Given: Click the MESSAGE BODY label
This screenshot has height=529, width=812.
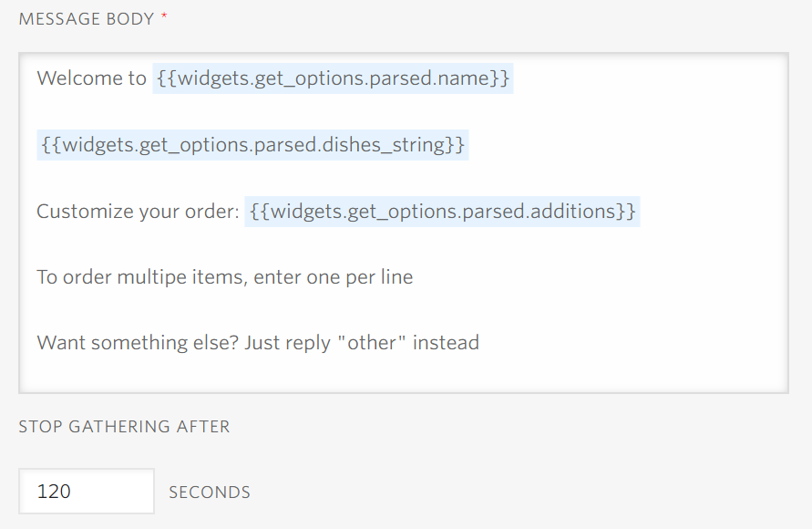Looking at the screenshot, I should click(87, 19).
